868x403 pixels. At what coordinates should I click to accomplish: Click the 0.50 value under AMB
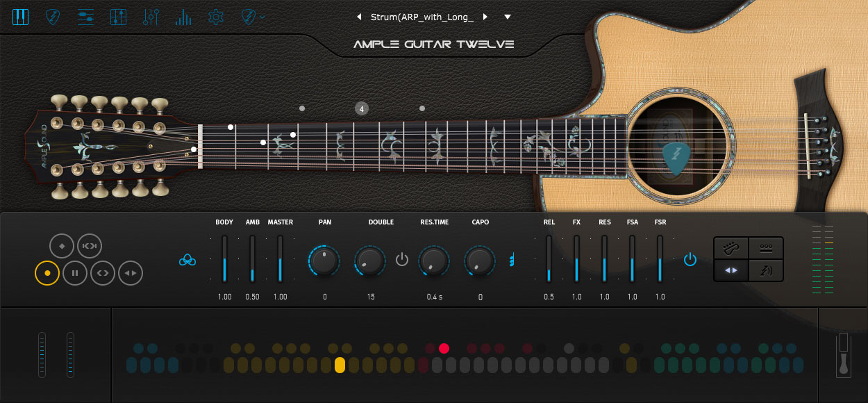(252, 297)
